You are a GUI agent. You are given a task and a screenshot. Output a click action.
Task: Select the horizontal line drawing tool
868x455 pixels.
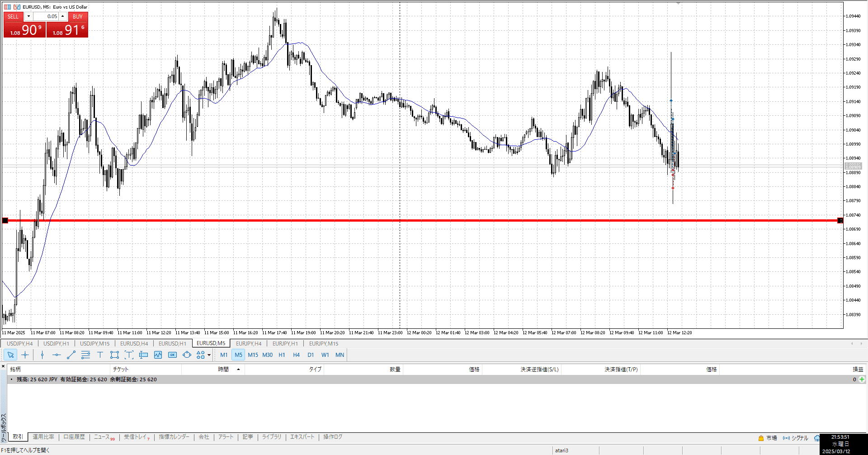click(x=57, y=355)
